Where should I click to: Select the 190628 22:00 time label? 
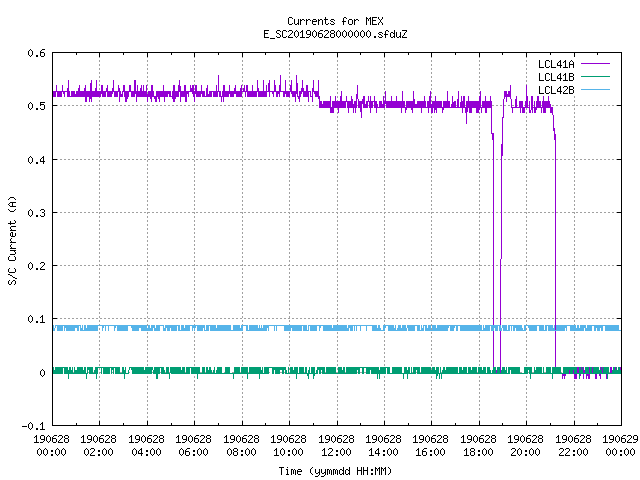point(573,446)
